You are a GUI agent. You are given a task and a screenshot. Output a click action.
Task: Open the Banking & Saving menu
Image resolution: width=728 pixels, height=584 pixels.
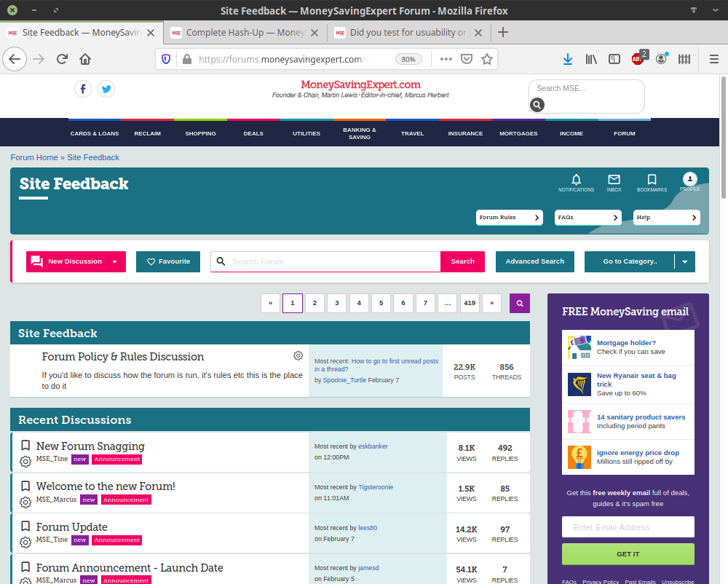pos(360,134)
